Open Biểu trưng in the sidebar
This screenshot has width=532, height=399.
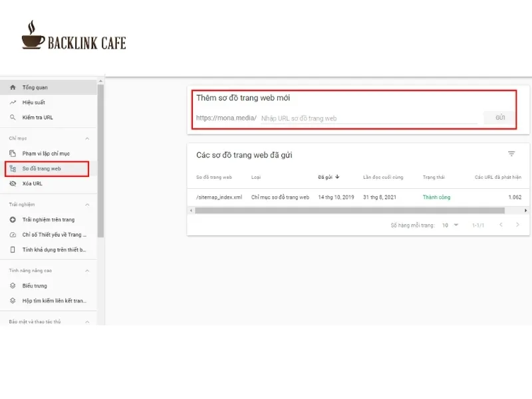(48, 285)
